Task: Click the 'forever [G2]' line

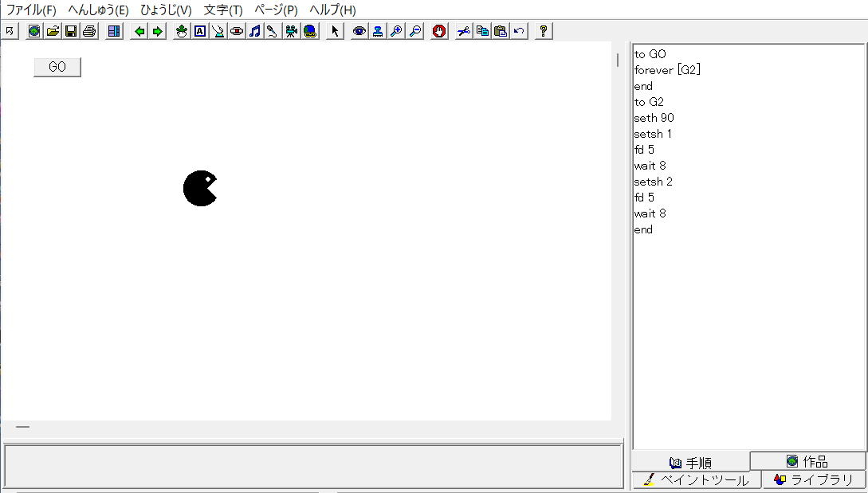Action: click(x=667, y=70)
